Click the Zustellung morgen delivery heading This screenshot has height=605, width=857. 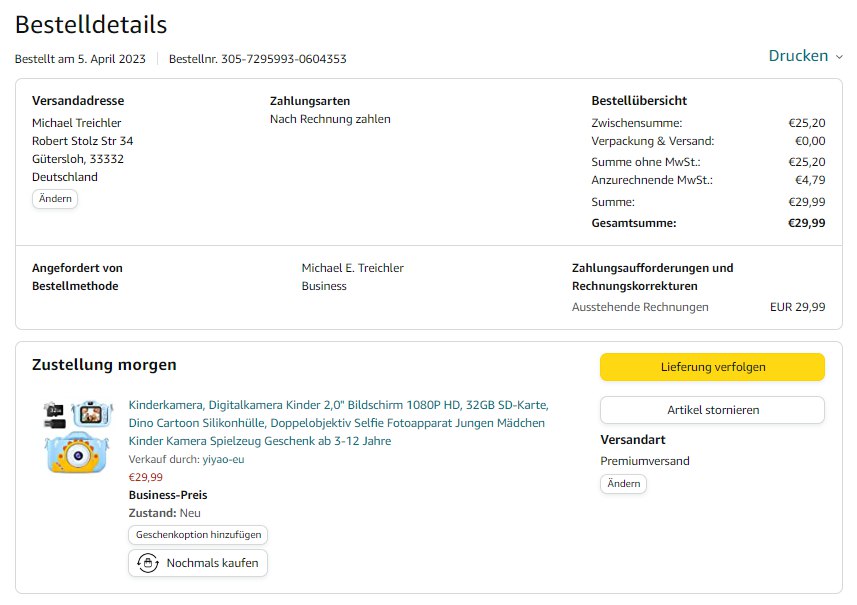104,365
